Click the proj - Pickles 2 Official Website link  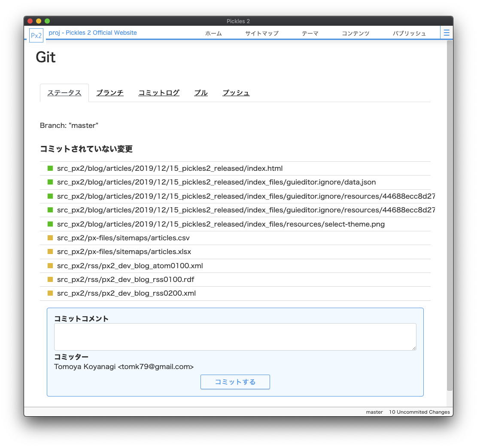tap(93, 33)
